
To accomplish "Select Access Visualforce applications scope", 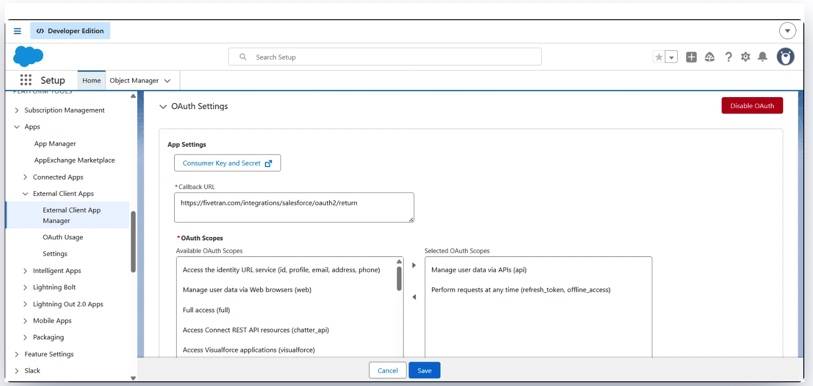I will click(x=249, y=350).
